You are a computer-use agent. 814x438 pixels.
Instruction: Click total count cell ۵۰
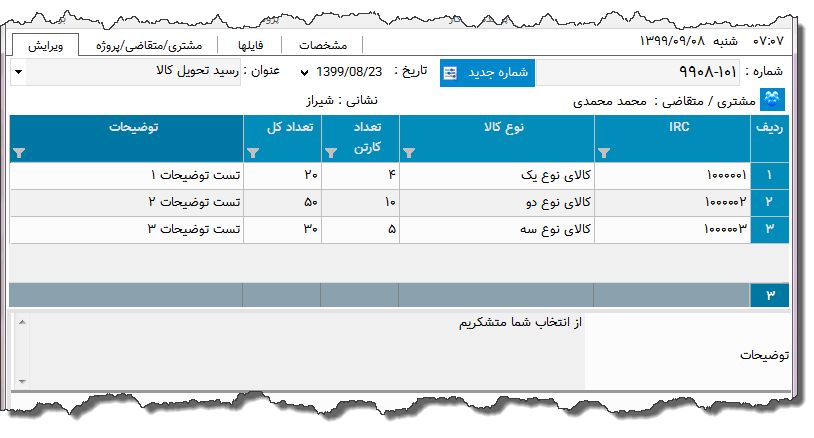coord(282,202)
